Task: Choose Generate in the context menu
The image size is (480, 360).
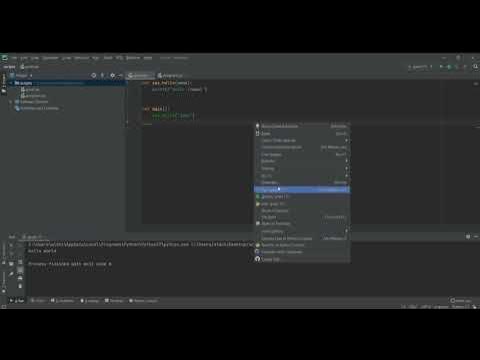Action: coord(302,183)
